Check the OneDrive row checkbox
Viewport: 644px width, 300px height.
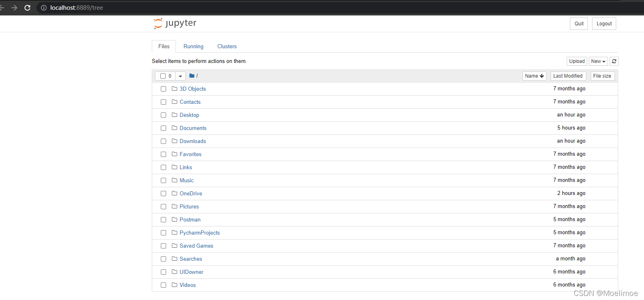click(163, 194)
